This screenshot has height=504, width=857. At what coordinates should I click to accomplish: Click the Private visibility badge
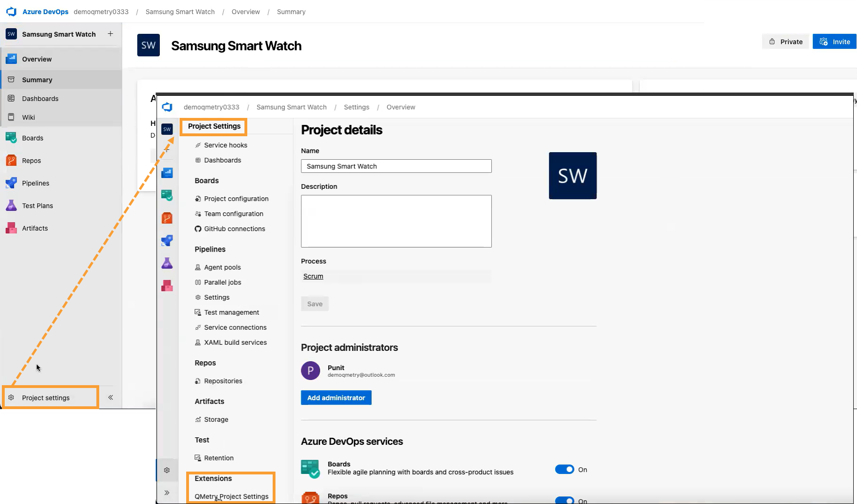(785, 41)
